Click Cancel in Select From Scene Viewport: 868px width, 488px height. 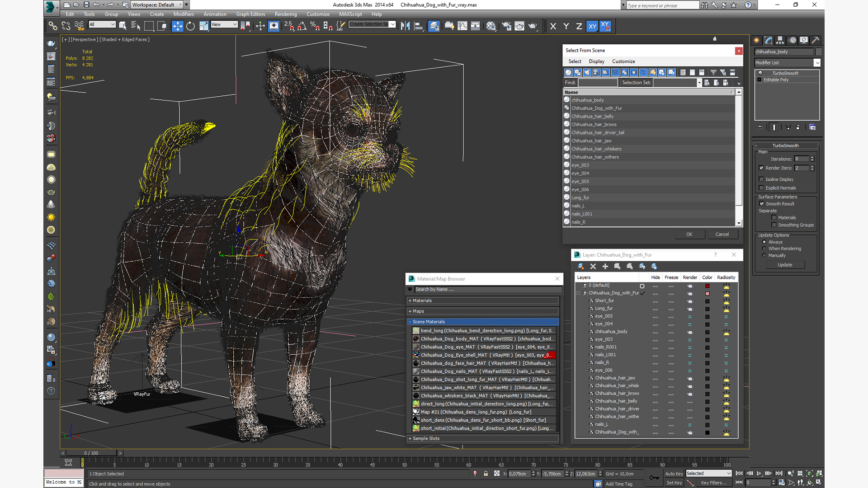coord(722,234)
